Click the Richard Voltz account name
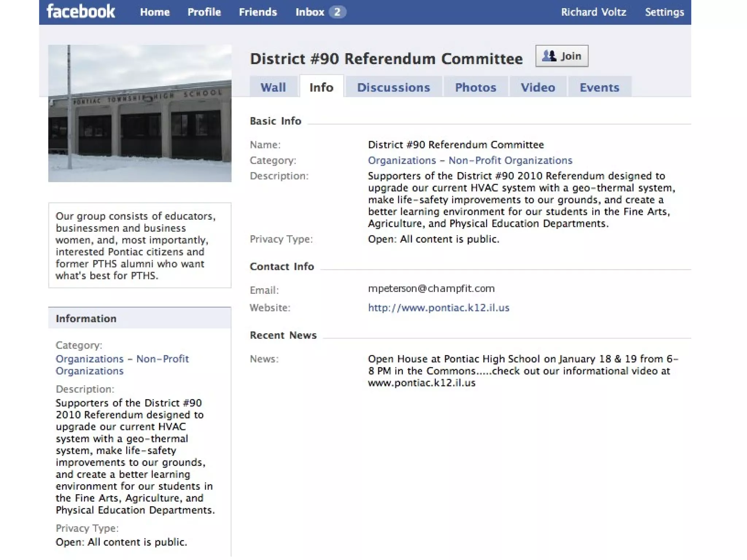747x560 pixels. [x=593, y=12]
